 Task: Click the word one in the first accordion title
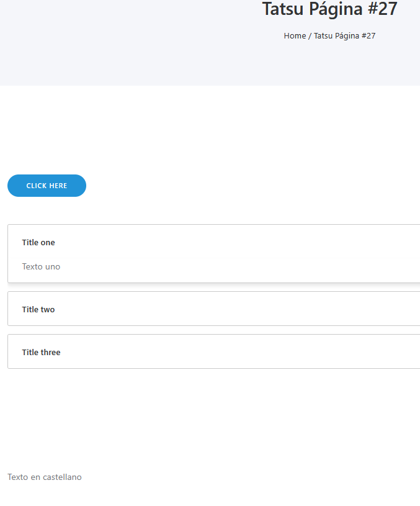click(x=48, y=243)
